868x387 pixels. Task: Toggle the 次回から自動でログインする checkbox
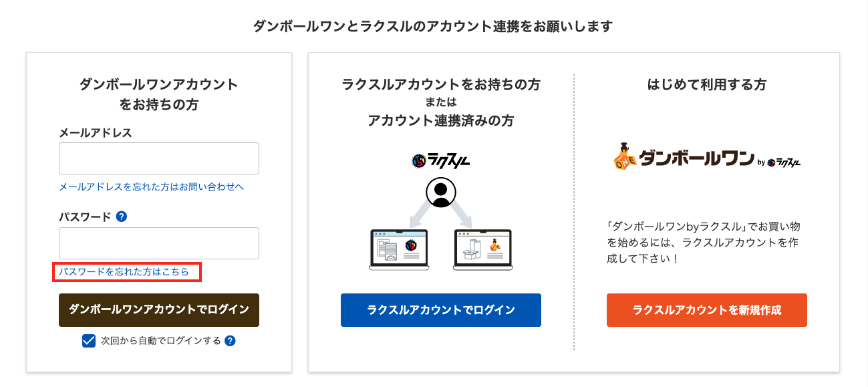tap(89, 341)
